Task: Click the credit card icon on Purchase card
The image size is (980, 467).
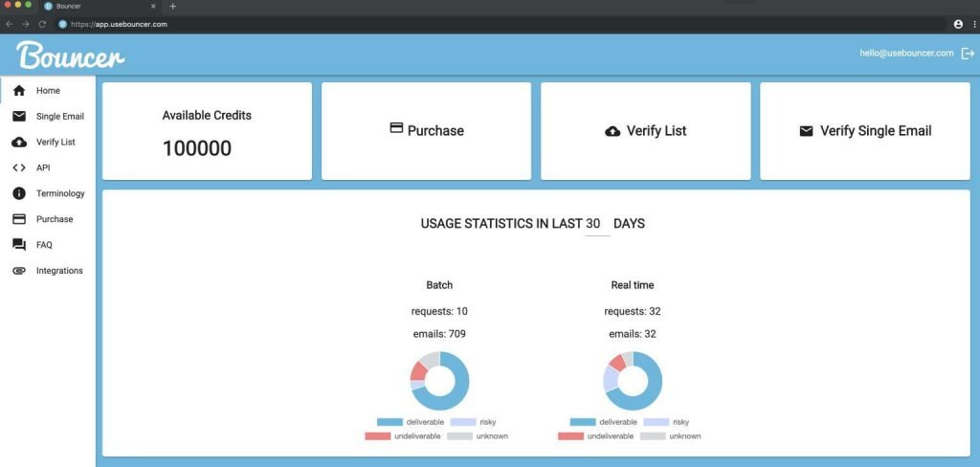Action: (396, 127)
